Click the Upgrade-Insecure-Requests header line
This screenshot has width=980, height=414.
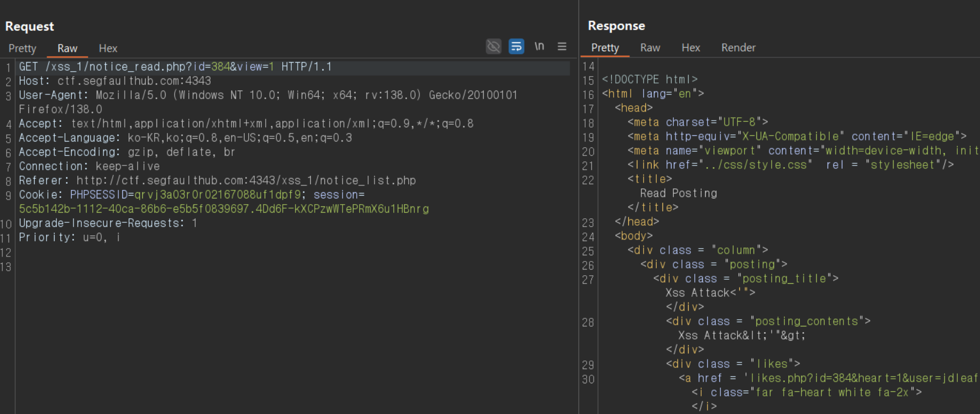[108, 223]
